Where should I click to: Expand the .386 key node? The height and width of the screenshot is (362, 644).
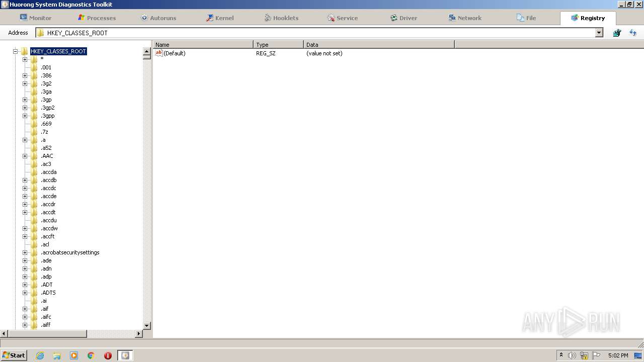click(x=25, y=75)
